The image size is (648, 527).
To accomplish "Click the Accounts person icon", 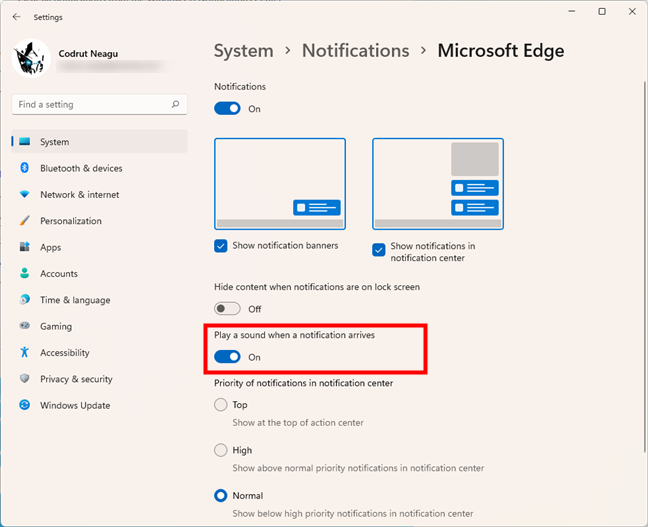I will pyautogui.click(x=24, y=273).
